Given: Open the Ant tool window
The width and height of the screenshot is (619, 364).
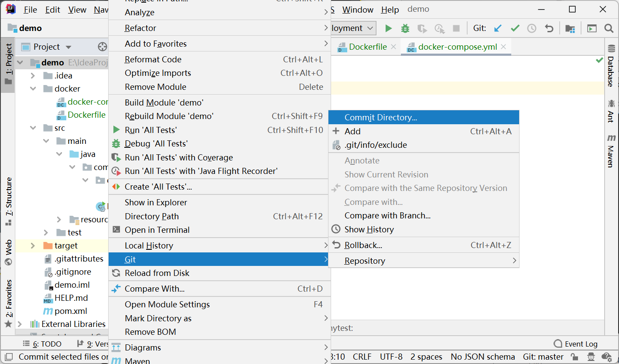Looking at the screenshot, I should [611, 111].
